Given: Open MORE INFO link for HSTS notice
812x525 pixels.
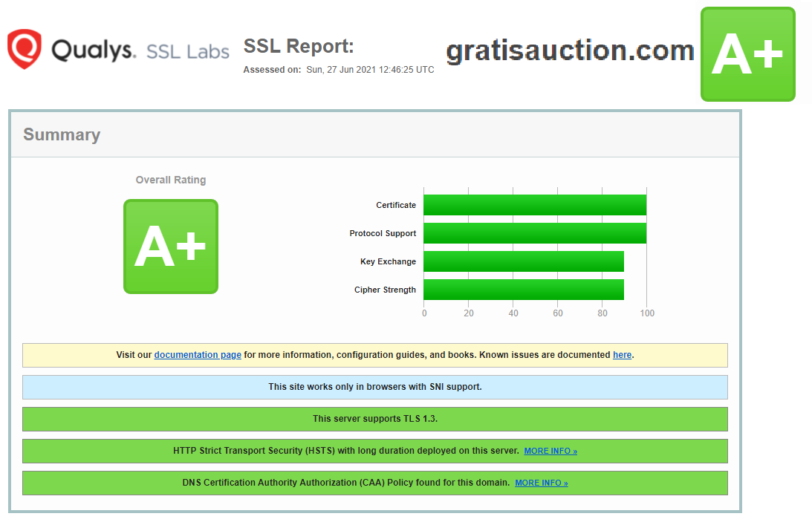Looking at the screenshot, I should 550,451.
